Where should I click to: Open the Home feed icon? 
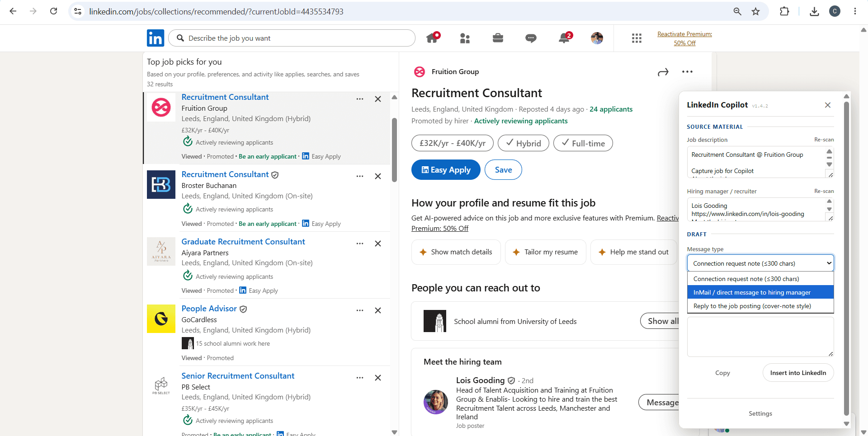tap(433, 38)
